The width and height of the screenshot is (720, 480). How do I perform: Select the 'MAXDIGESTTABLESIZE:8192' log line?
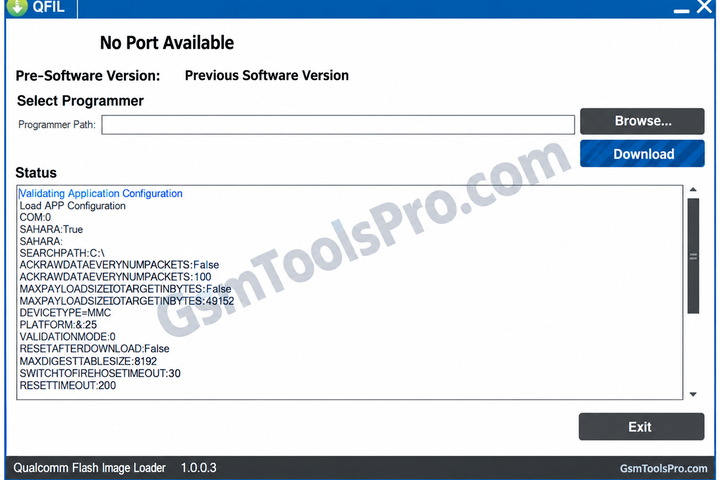88,361
